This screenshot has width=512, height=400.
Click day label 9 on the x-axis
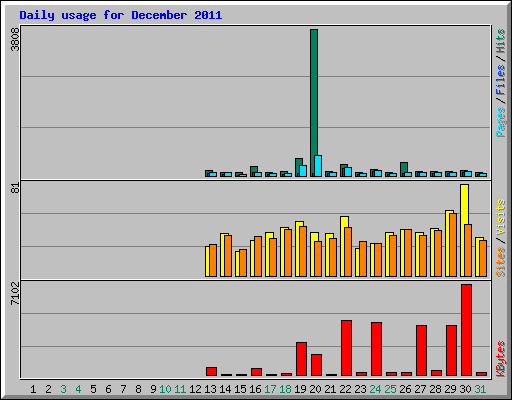(153, 389)
